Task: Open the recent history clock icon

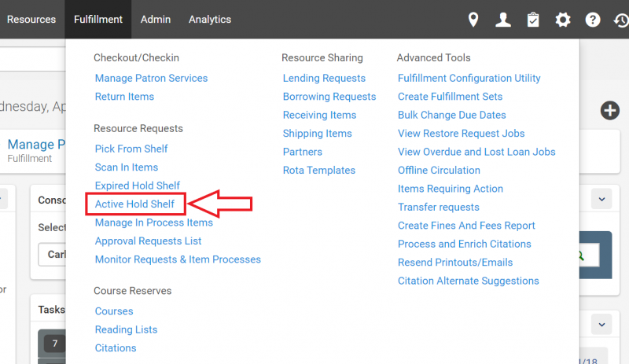Action: pyautogui.click(x=620, y=20)
